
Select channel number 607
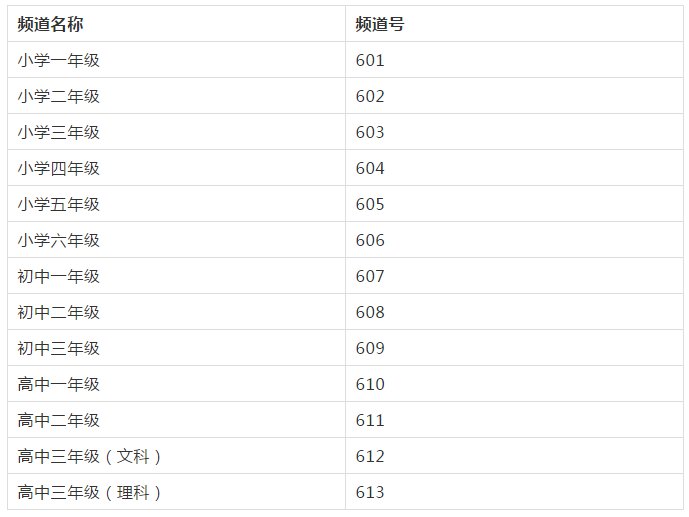pos(370,276)
